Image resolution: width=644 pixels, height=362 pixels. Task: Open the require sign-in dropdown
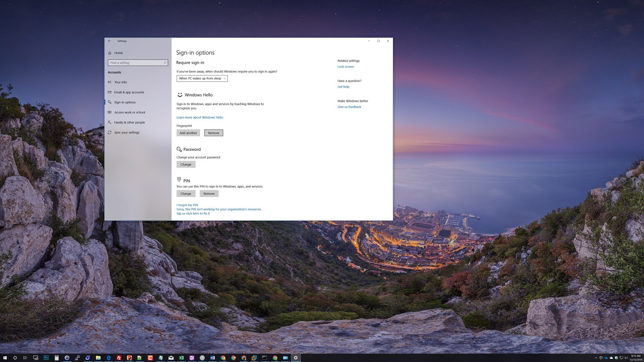[202, 78]
